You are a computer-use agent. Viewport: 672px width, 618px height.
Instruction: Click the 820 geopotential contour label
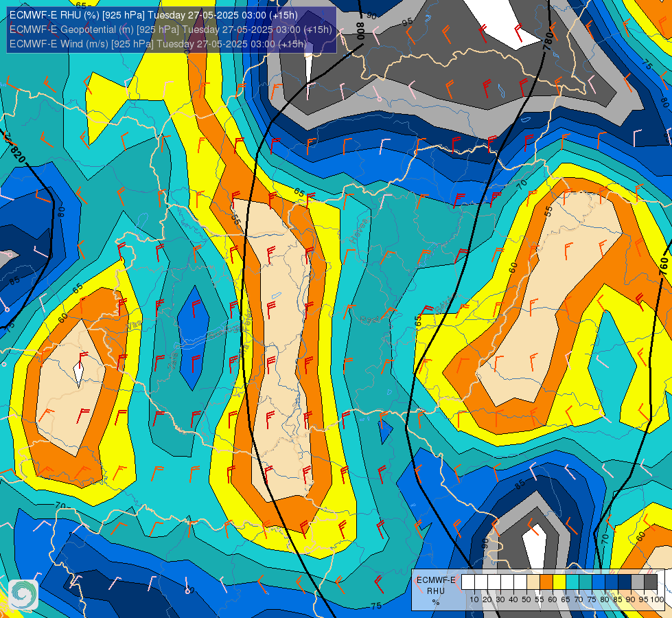click(x=19, y=154)
